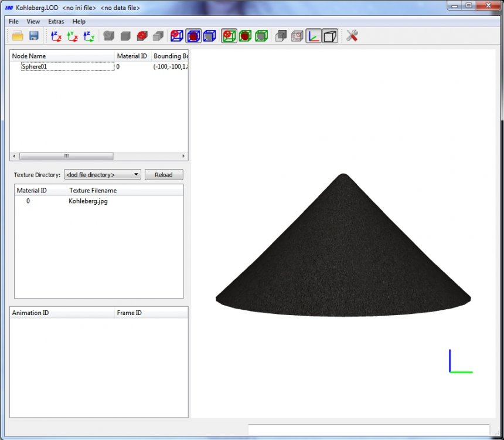This screenshot has width=504, height=440.
Task: Save the file with the floppy disk icon
Action: (34, 36)
